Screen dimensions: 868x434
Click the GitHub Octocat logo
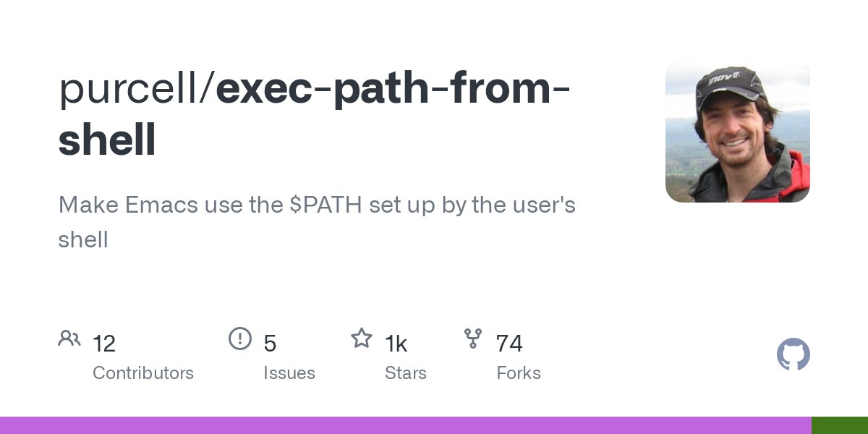(x=793, y=355)
